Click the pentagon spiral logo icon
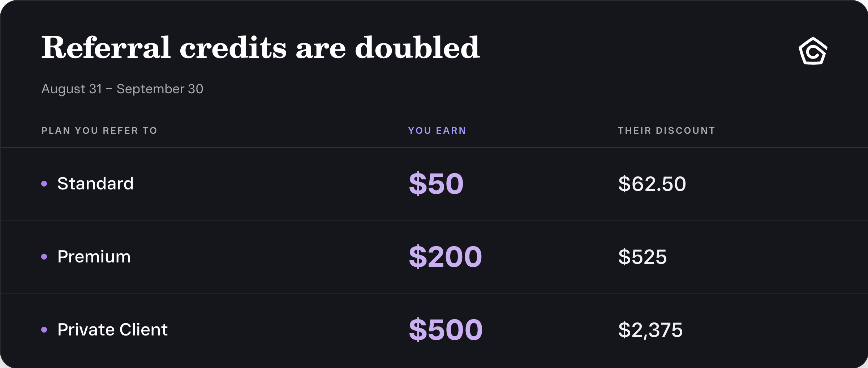 click(x=813, y=51)
